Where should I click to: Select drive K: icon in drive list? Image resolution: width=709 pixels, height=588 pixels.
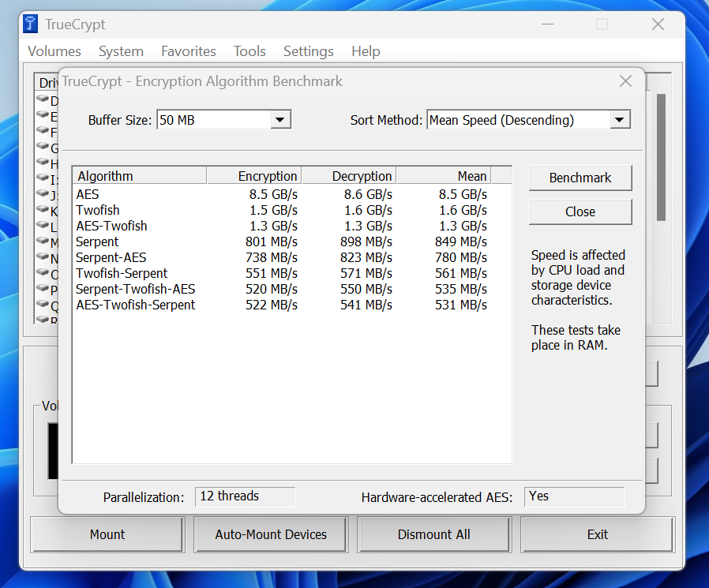[43, 209]
